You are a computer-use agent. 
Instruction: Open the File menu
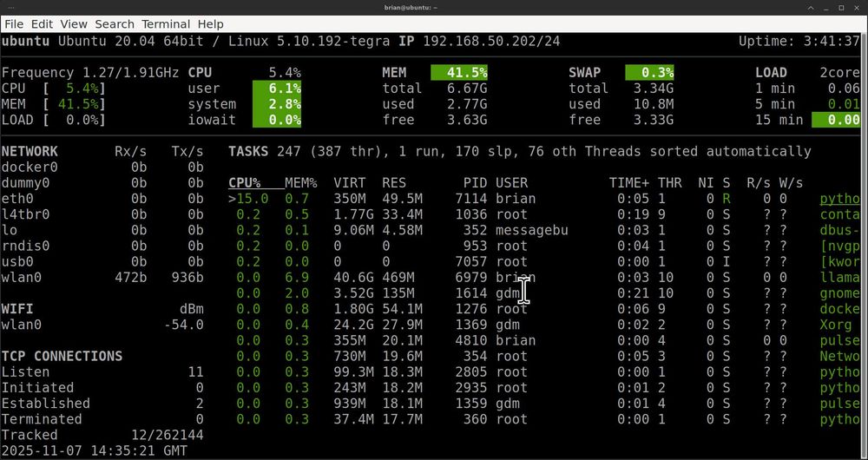pyautogui.click(x=15, y=24)
